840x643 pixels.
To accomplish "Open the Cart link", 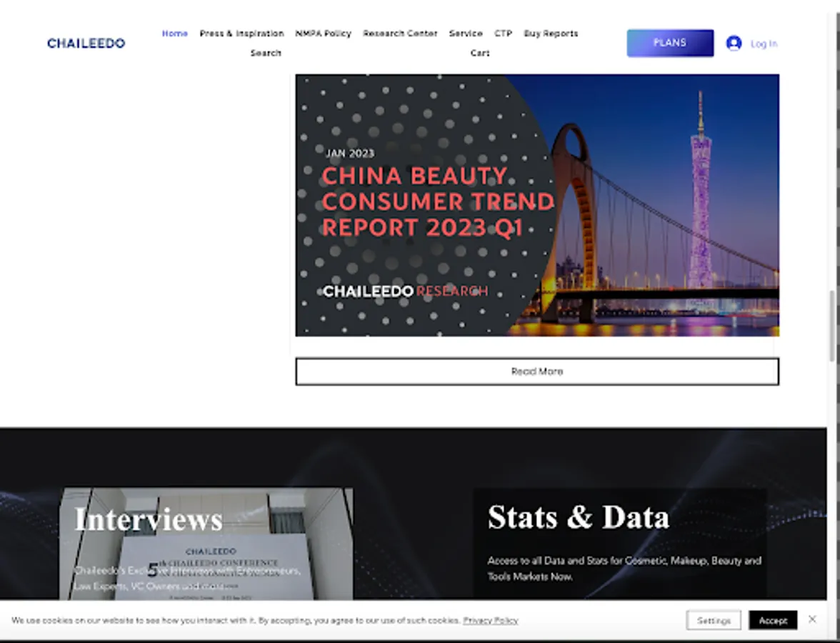I will 480,53.
